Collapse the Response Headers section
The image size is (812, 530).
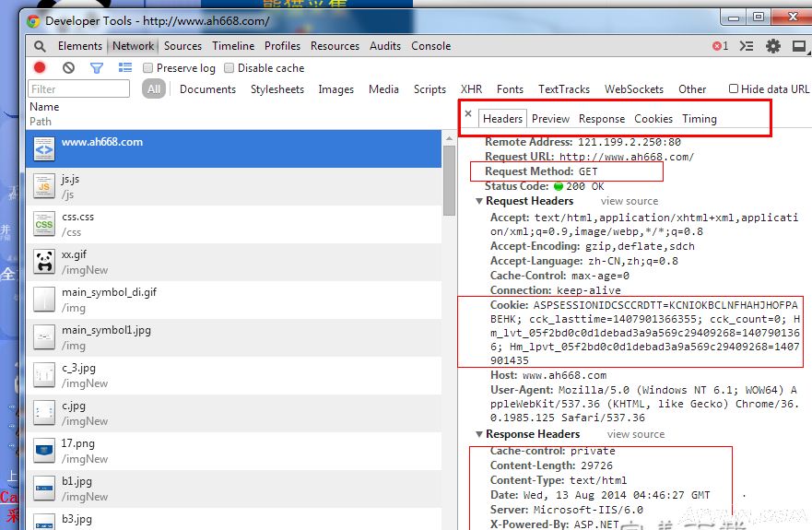[479, 434]
